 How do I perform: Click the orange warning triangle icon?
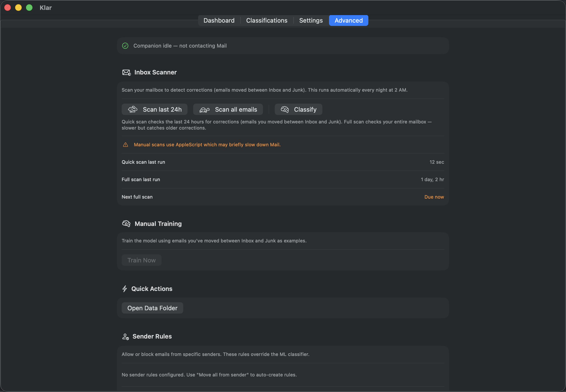(125, 145)
